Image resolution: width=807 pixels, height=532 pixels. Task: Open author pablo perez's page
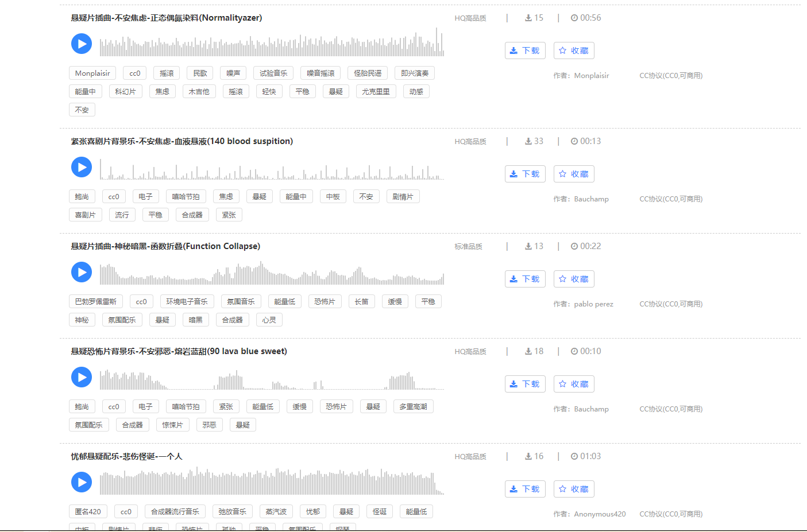594,304
